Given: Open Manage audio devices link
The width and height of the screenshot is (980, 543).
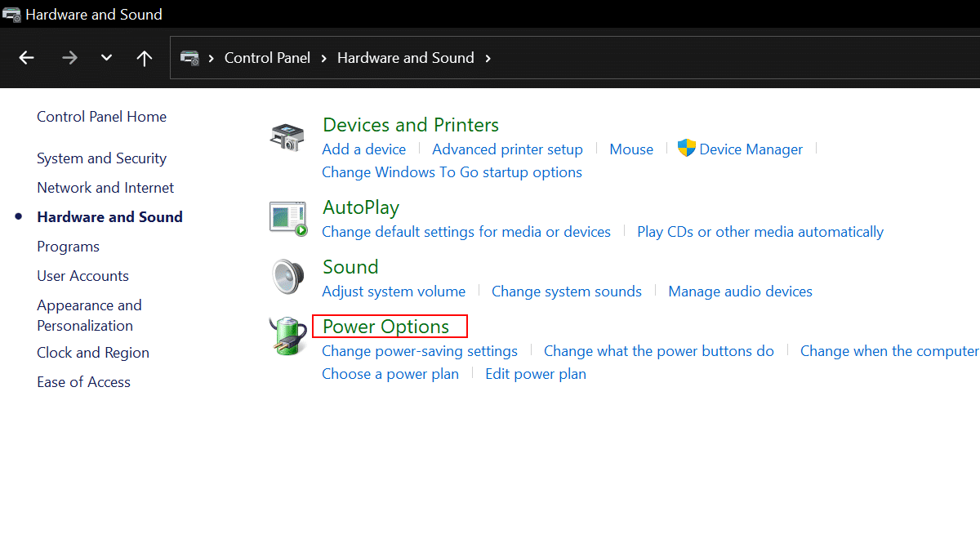Looking at the screenshot, I should pos(740,292).
